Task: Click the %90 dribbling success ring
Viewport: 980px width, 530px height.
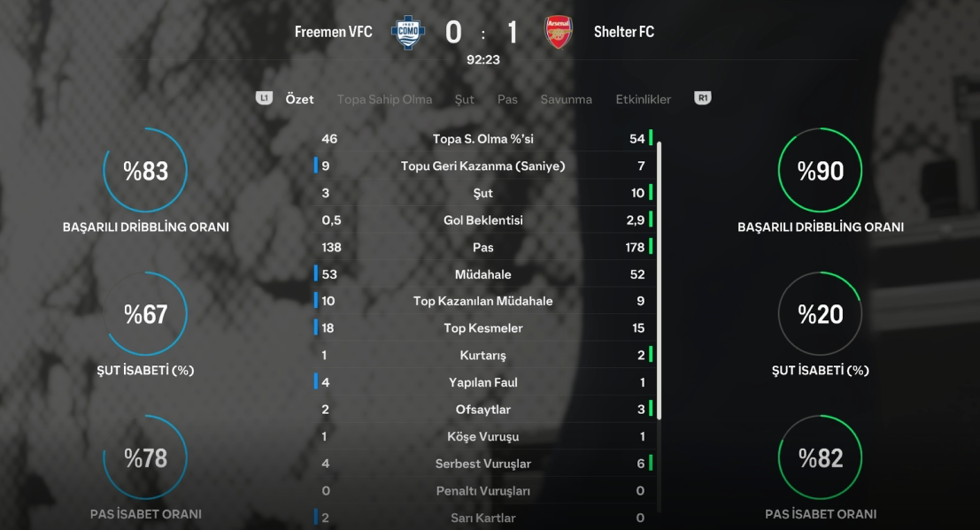Action: point(820,170)
